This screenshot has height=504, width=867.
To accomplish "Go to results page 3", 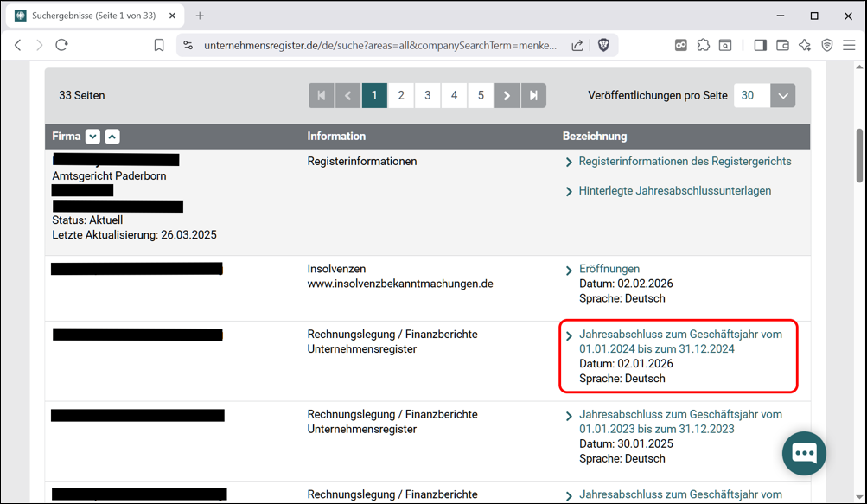I will pos(427,96).
